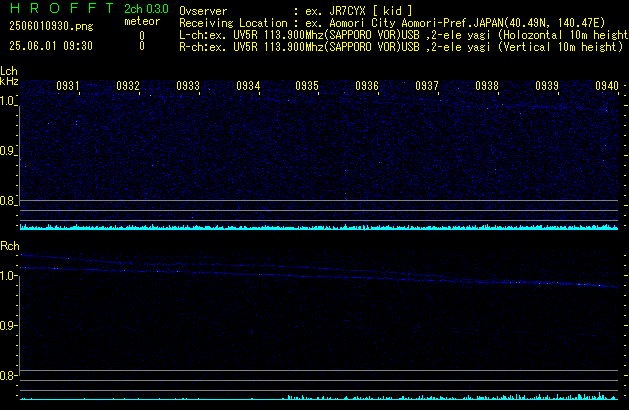629x410 pixels.
Task: Click the Rch channel label
Action: [10, 246]
